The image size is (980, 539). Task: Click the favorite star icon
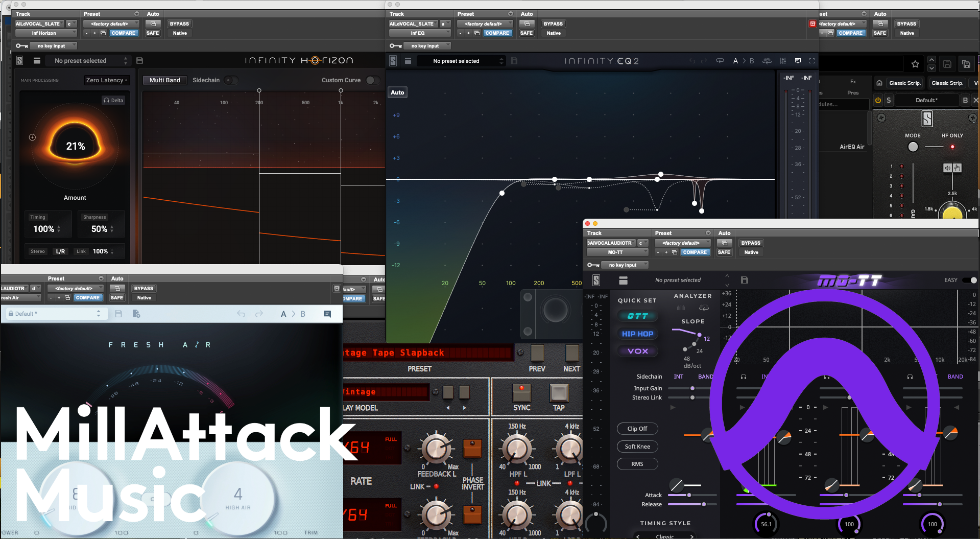915,64
